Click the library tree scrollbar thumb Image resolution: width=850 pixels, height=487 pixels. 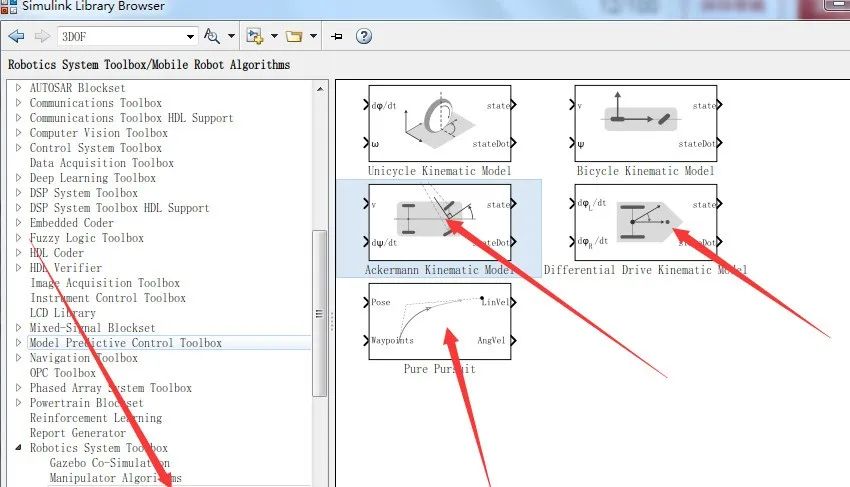[320, 313]
